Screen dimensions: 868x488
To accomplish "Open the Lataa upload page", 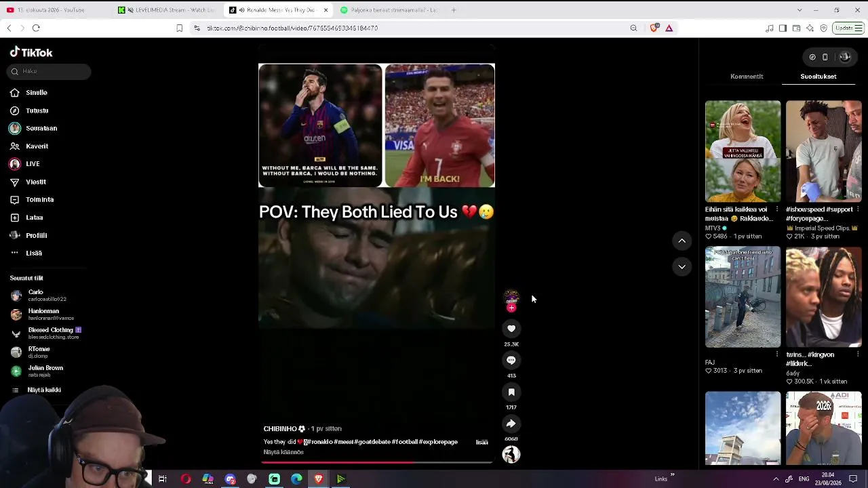I will (x=26, y=218).
